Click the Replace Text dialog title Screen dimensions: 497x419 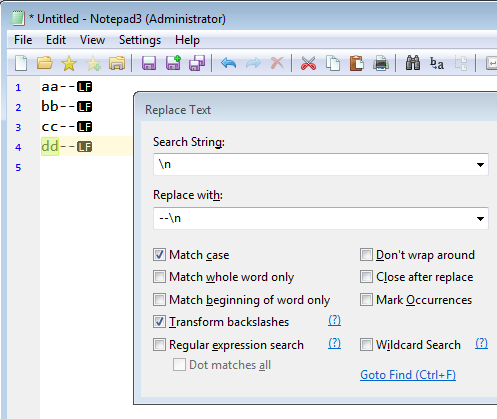pos(178,110)
